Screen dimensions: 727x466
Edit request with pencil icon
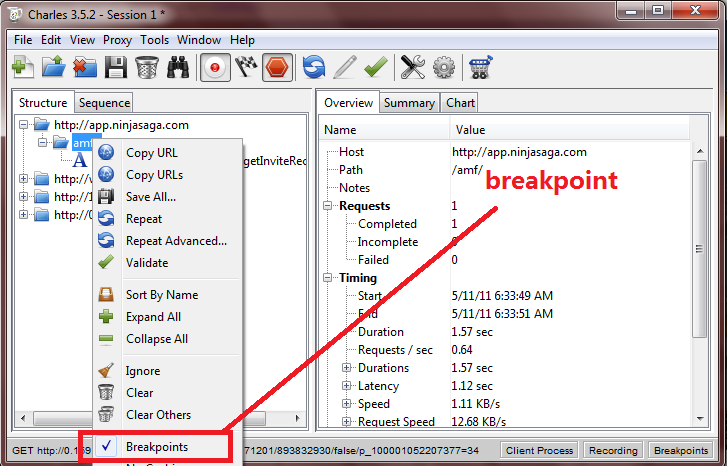pyautogui.click(x=345, y=67)
